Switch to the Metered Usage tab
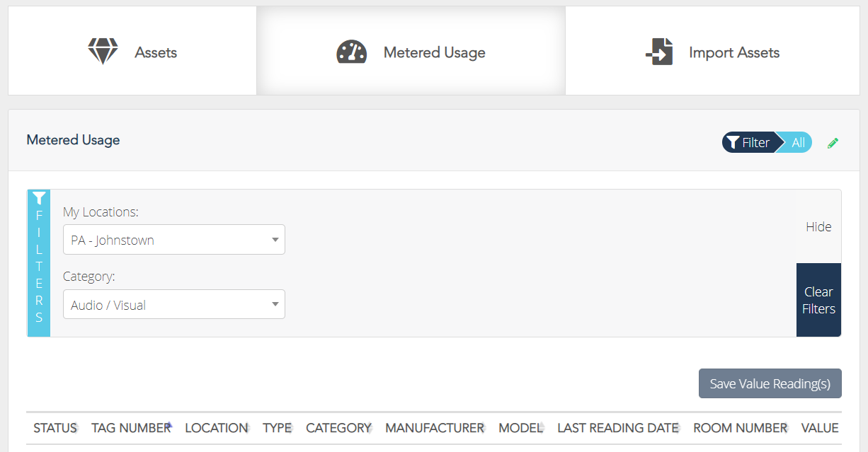Screen dimensions: 868x452 [411, 51]
